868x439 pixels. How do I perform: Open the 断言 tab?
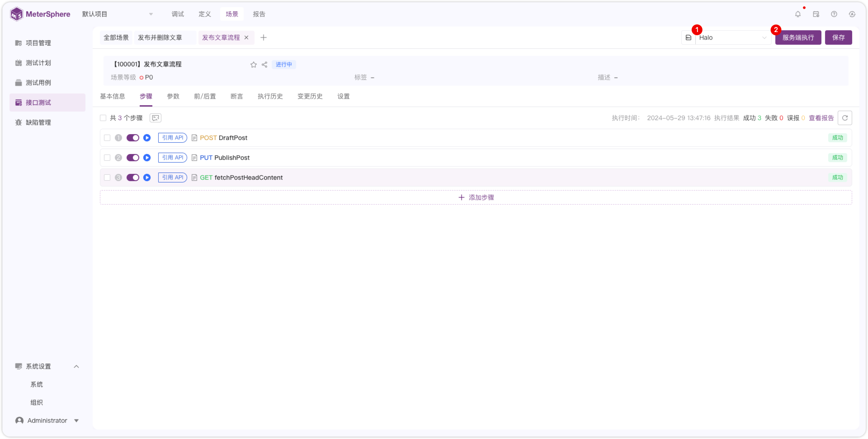pyautogui.click(x=237, y=96)
